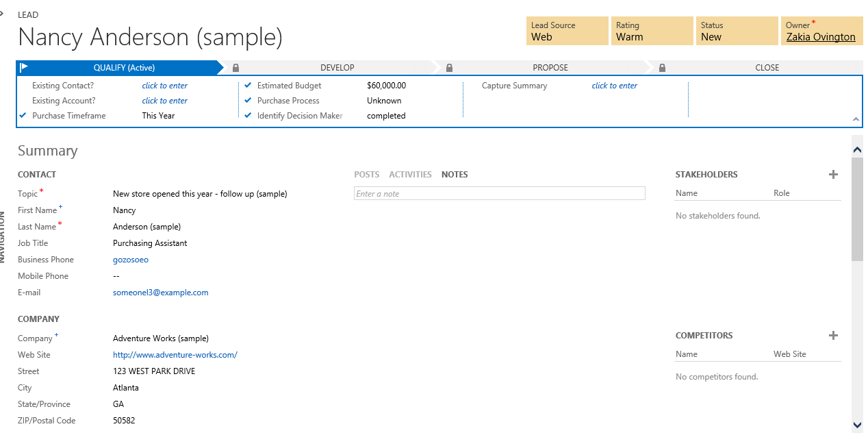Open the Activities tab
This screenshot has height=433, width=868.
410,175
